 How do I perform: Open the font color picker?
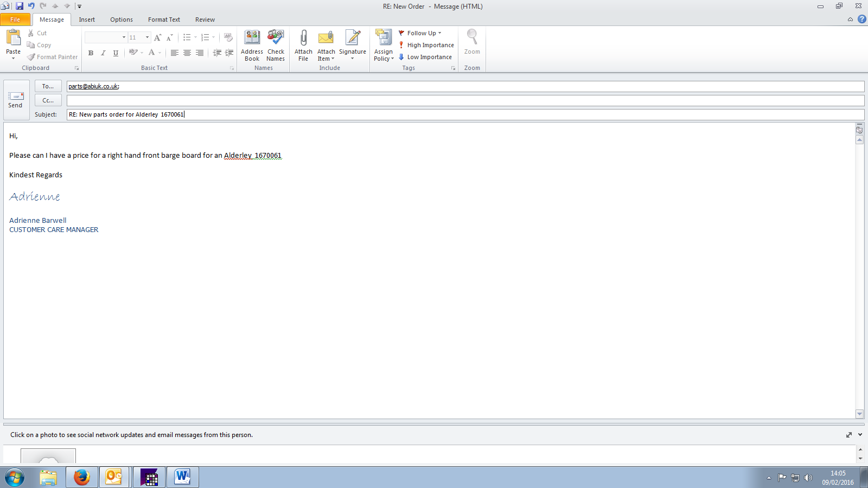159,53
